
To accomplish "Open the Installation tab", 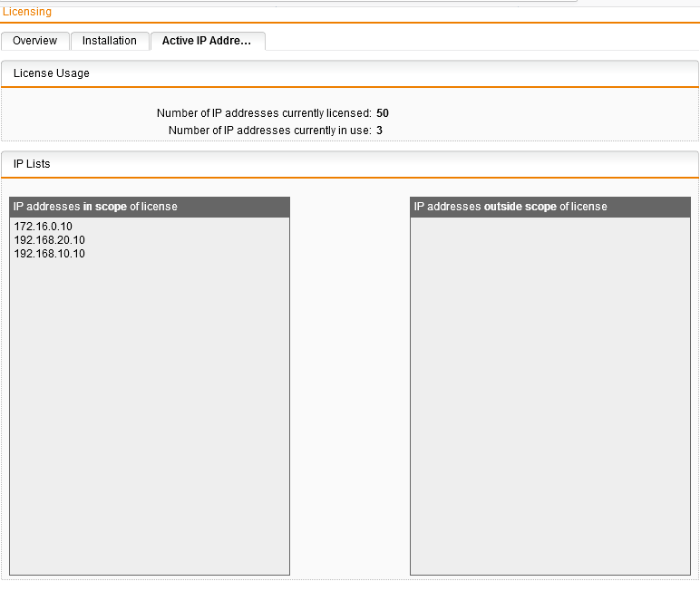I will click(x=109, y=41).
